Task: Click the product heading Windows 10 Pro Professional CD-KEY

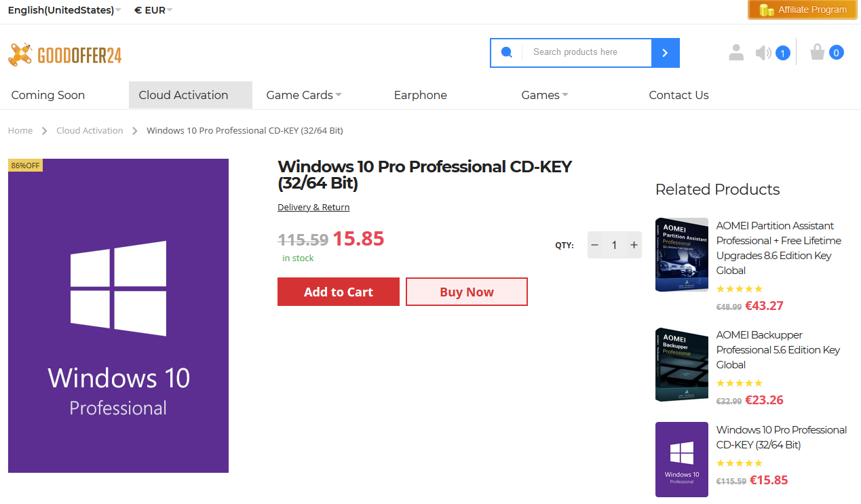Action: tap(425, 175)
